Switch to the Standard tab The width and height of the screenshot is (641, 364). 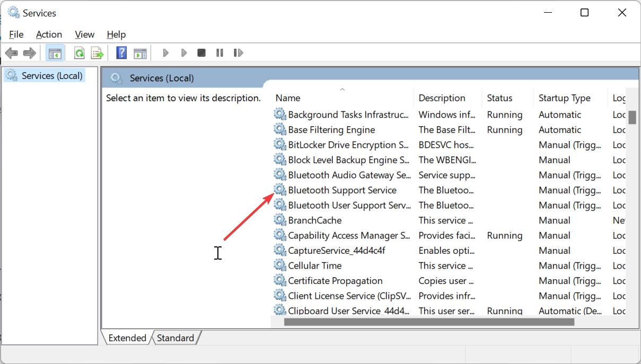point(175,338)
